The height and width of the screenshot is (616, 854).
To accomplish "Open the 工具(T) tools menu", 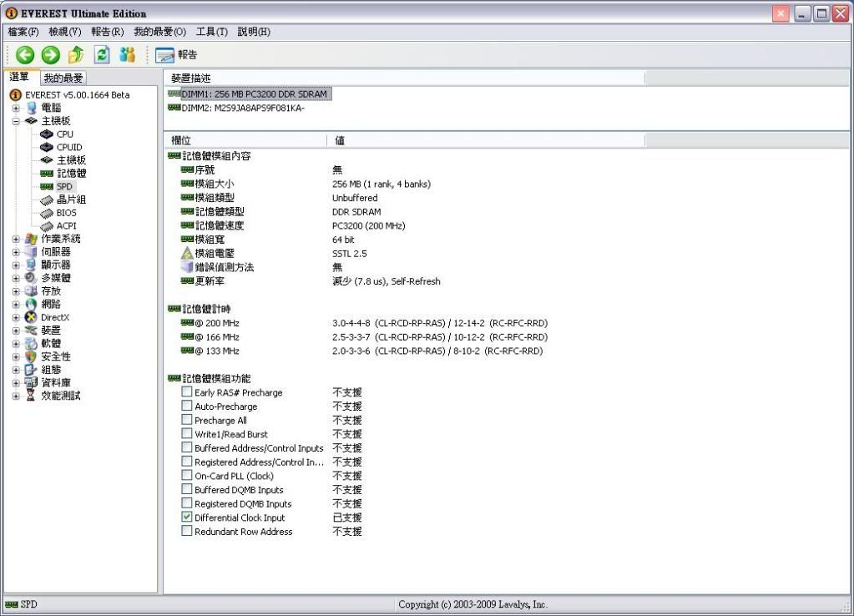I will click(x=212, y=32).
